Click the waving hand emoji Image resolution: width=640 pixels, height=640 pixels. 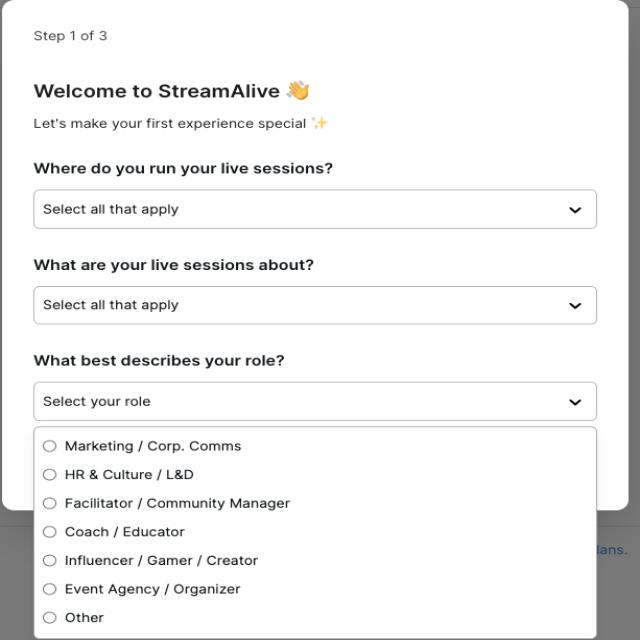point(298,90)
